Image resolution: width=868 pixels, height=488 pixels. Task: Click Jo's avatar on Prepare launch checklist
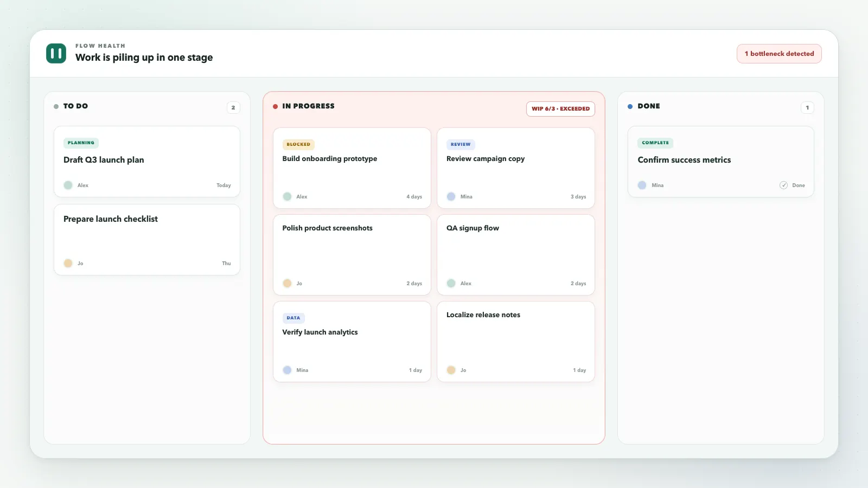[68, 264]
